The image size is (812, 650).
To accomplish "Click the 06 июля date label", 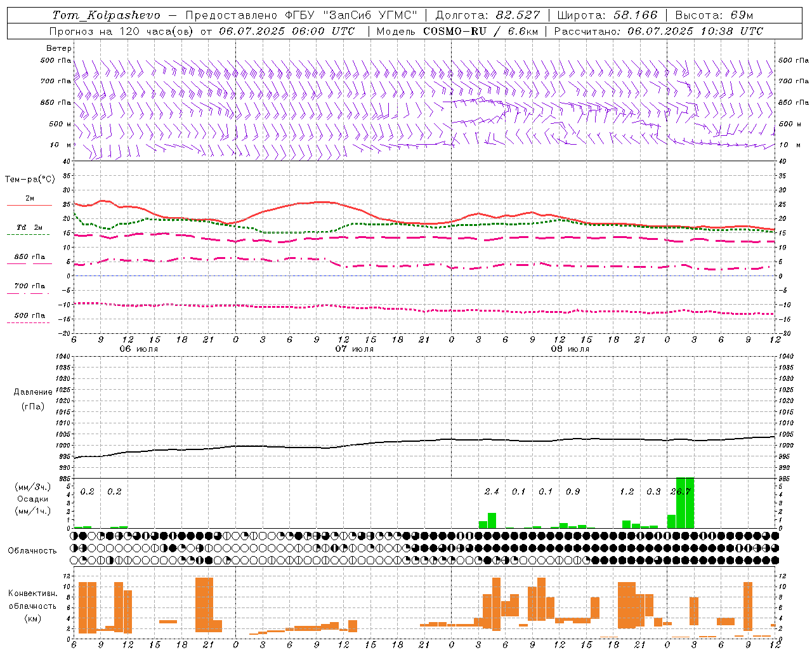I will click(x=139, y=349).
